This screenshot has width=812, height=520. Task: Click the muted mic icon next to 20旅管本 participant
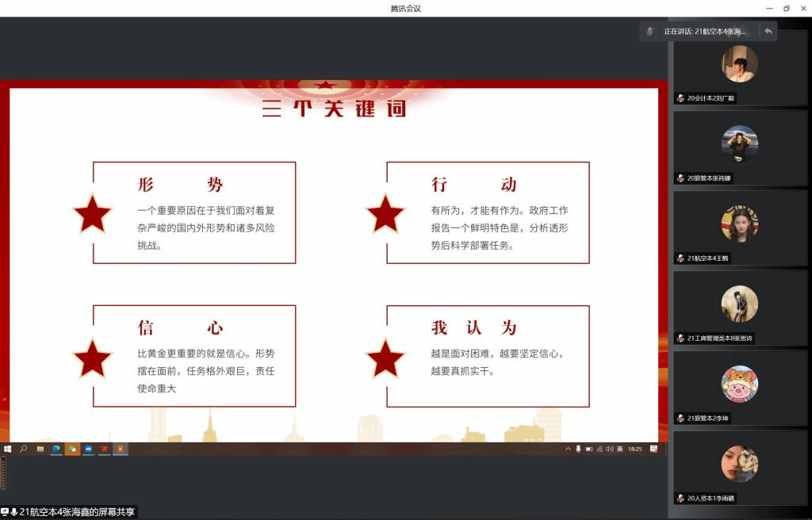[x=680, y=178]
